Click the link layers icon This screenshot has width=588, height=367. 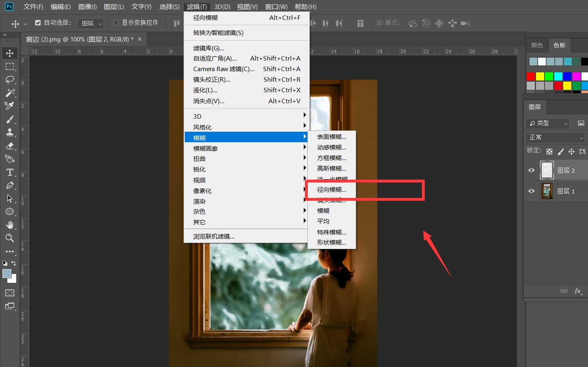click(x=564, y=291)
